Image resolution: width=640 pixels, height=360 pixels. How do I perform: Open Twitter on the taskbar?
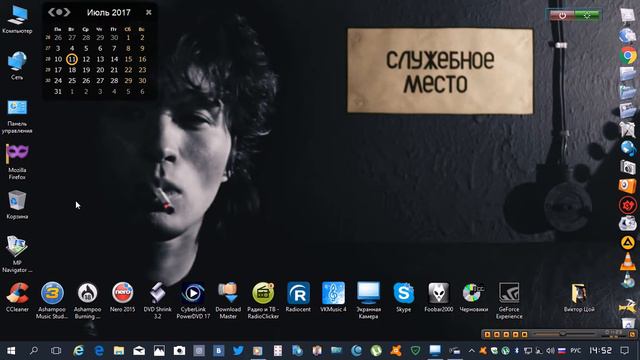(x=238, y=351)
